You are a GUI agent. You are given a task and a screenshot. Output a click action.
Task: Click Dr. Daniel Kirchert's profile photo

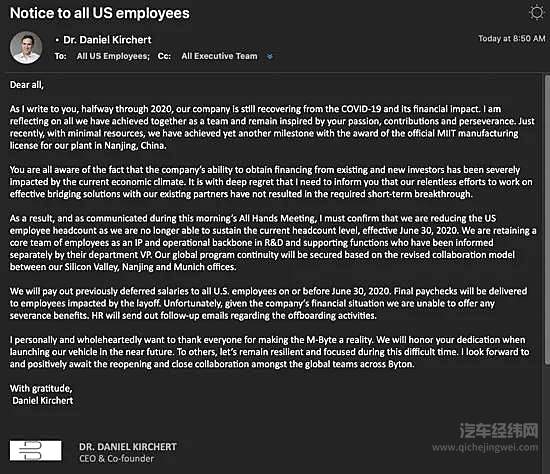coord(26,47)
